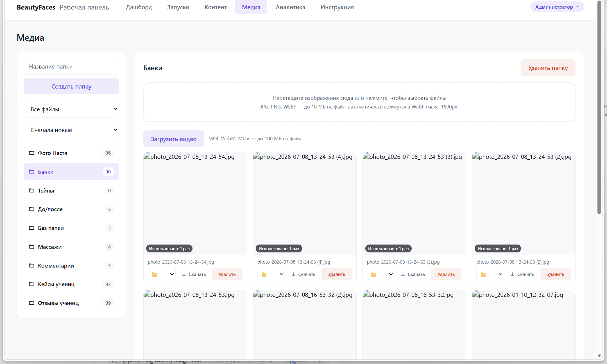Expand the Администратор user menu
This screenshot has height=364, width=607.
point(557,7)
